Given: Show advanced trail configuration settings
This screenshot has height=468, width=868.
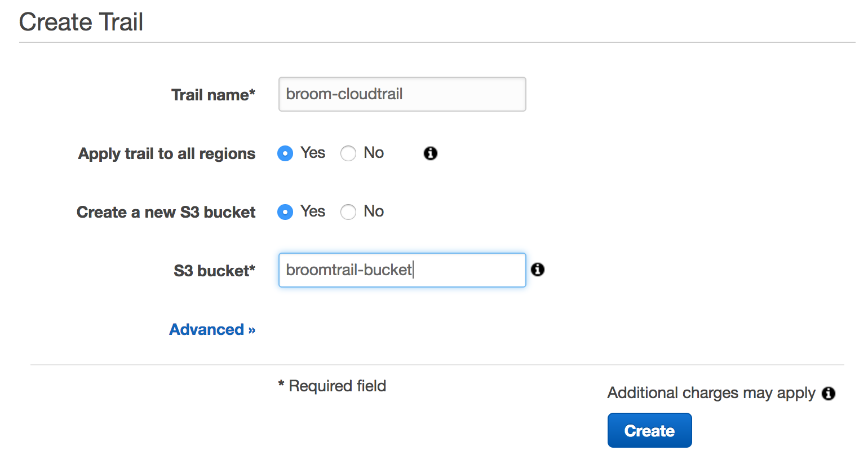Looking at the screenshot, I should tap(212, 329).
